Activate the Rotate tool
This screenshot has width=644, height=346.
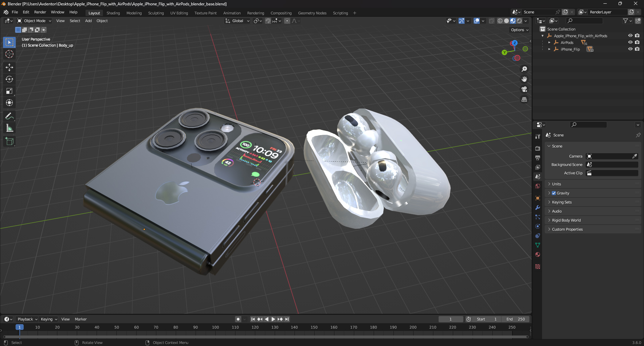click(9, 79)
